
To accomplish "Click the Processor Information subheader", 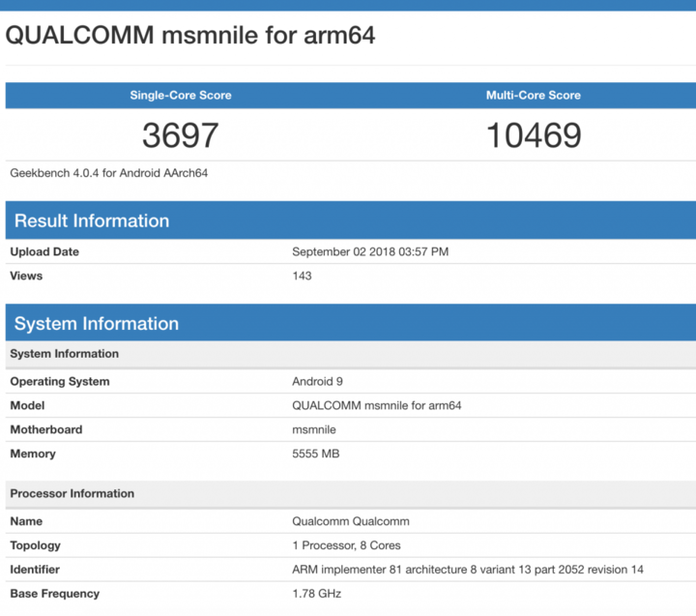I will [351, 494].
